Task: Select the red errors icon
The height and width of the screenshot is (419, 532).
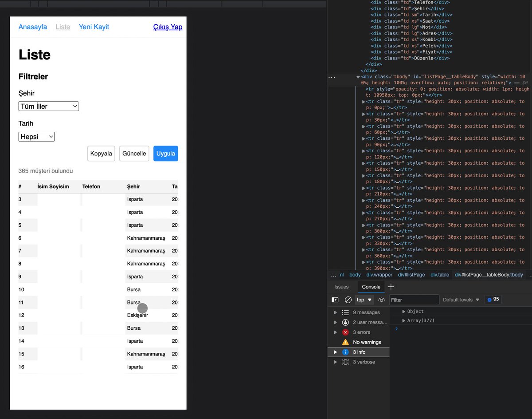Action: tap(345, 332)
